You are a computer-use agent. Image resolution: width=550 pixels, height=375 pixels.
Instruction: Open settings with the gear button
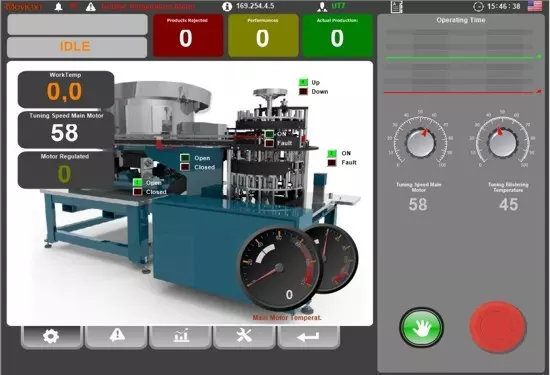[x=51, y=337]
